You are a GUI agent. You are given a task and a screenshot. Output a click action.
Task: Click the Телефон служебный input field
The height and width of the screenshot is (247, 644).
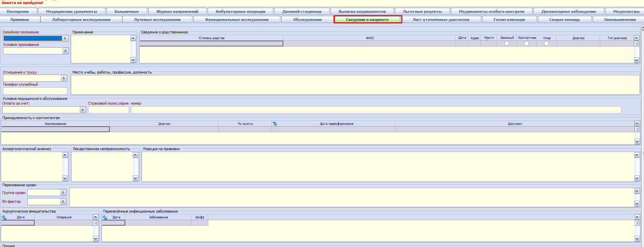[x=35, y=91]
